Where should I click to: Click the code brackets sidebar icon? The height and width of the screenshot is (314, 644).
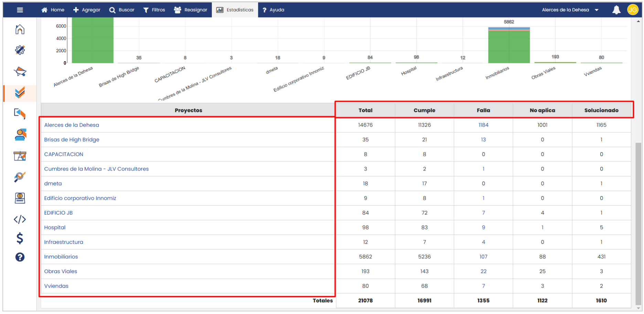pos(20,219)
